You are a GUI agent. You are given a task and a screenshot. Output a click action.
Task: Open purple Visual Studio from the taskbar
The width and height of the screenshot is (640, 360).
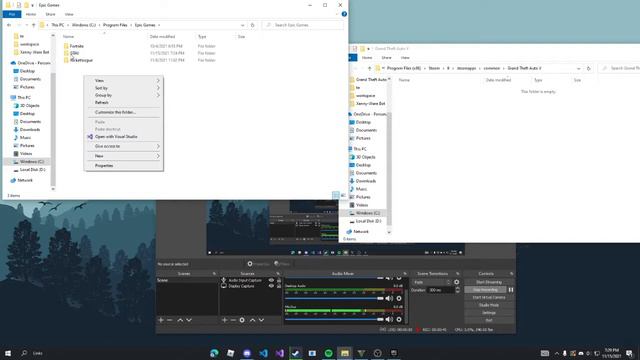coord(280,353)
